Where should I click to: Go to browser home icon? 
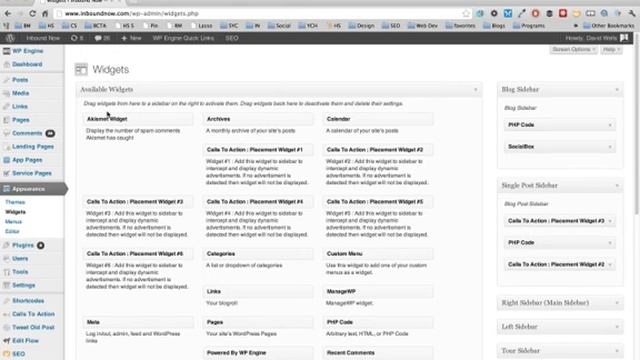[45, 13]
